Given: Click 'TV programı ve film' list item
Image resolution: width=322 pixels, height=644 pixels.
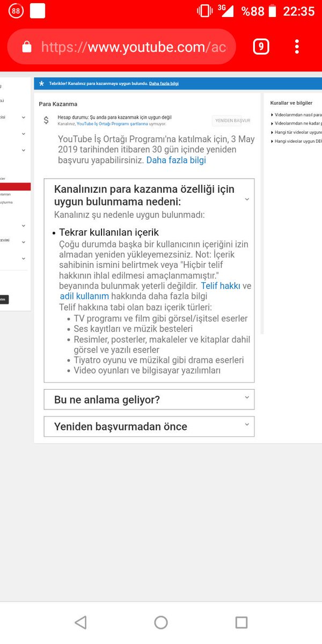Looking at the screenshot, I should point(160,318).
